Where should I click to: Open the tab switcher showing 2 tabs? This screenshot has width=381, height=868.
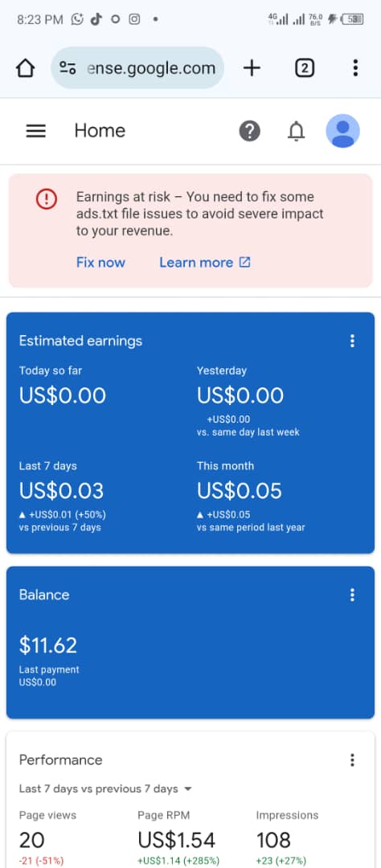[x=304, y=68]
